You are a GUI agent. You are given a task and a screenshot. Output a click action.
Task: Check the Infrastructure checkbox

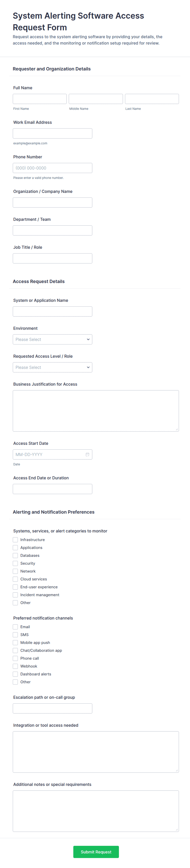pos(16,540)
